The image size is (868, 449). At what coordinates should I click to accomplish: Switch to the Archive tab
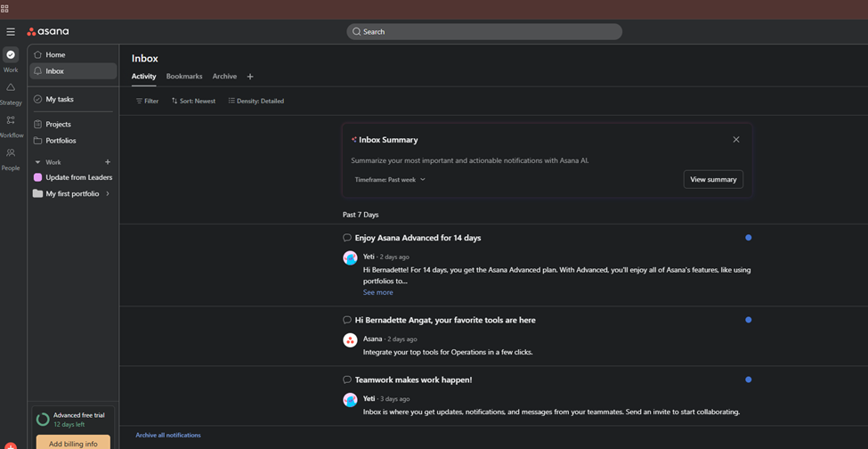[x=224, y=77]
